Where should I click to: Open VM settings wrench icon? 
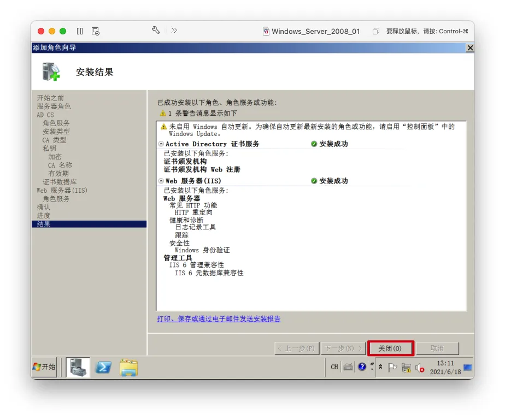pyautogui.click(x=156, y=30)
